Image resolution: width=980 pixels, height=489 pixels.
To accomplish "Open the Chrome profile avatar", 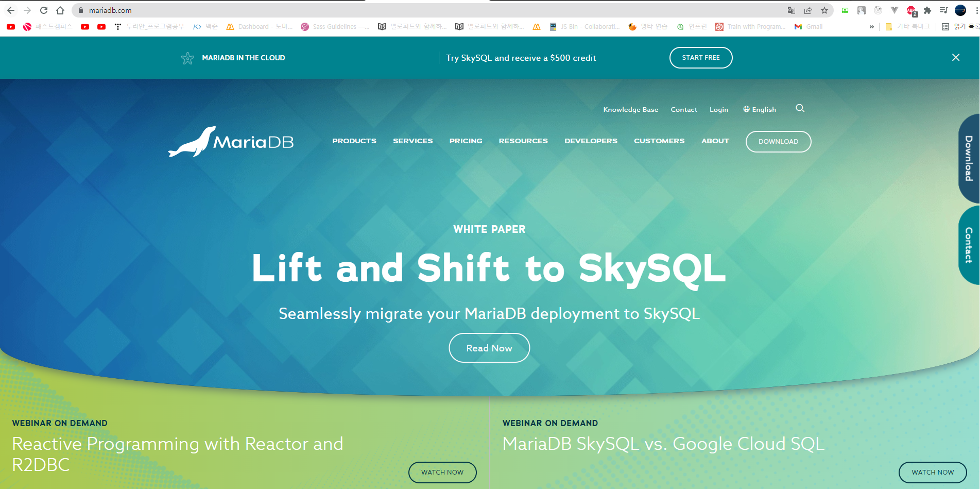I will click(960, 10).
